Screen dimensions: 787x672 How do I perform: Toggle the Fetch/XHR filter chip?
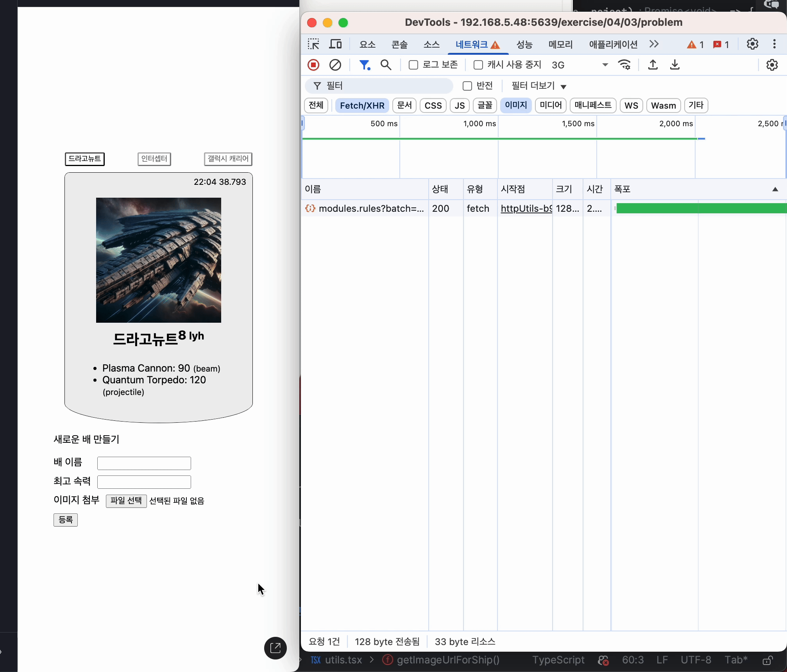tap(362, 105)
